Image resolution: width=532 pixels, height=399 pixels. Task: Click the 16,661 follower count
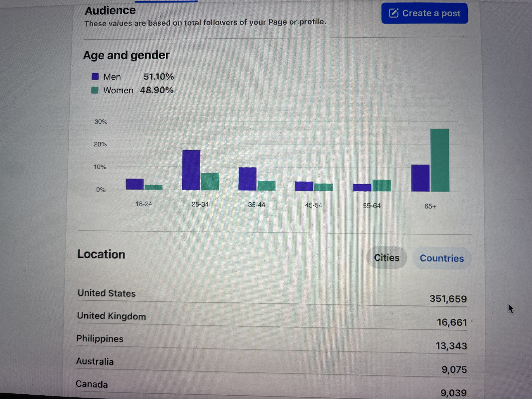click(452, 322)
